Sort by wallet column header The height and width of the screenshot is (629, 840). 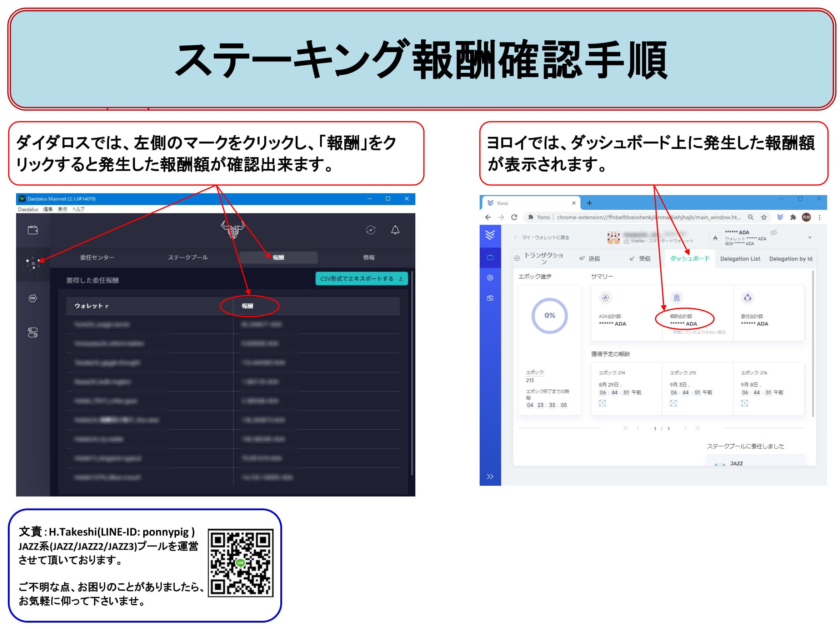click(x=91, y=306)
